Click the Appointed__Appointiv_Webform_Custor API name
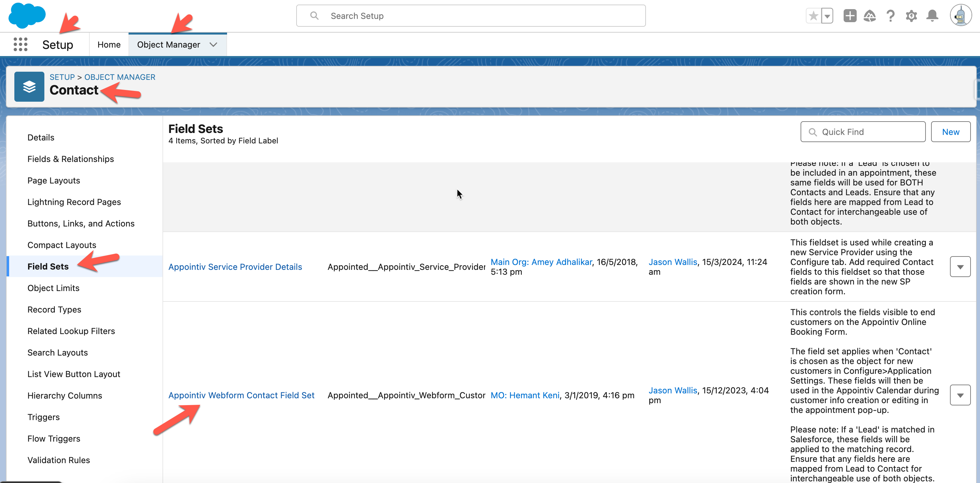 pyautogui.click(x=406, y=395)
